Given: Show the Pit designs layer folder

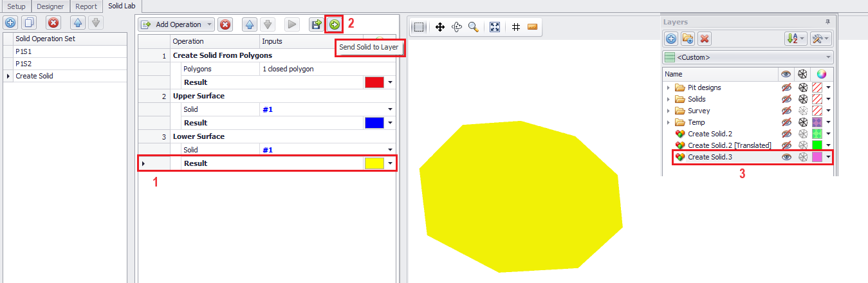Looking at the screenshot, I should [786, 87].
